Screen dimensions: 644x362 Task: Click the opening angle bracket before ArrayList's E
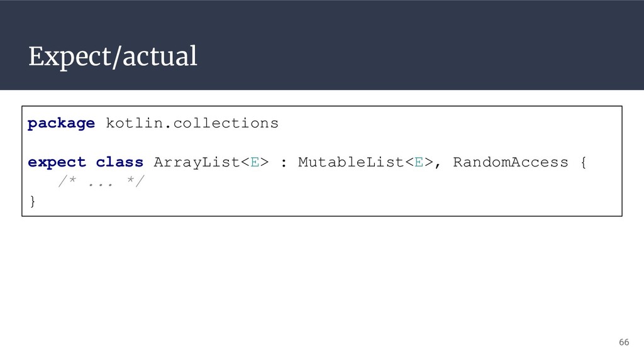pyautogui.click(x=245, y=162)
